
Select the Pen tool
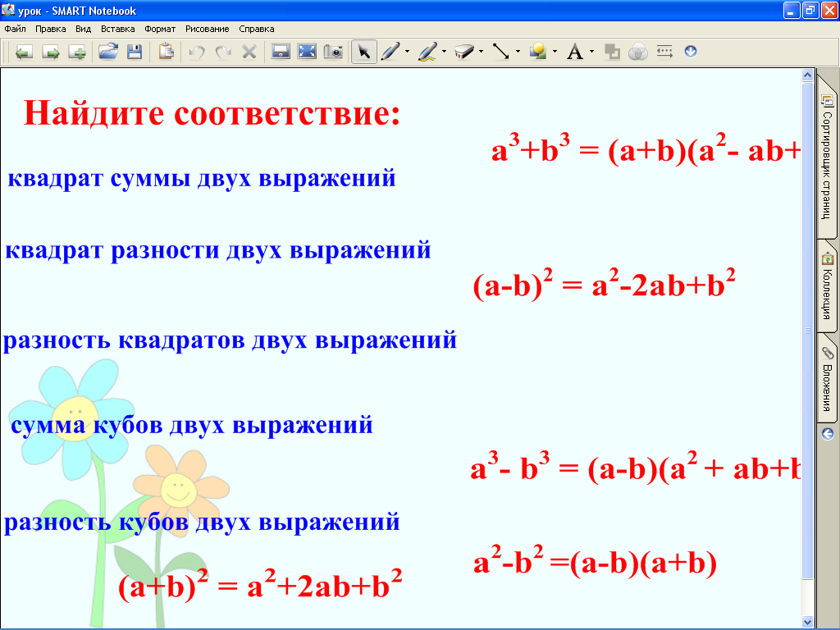(x=390, y=52)
